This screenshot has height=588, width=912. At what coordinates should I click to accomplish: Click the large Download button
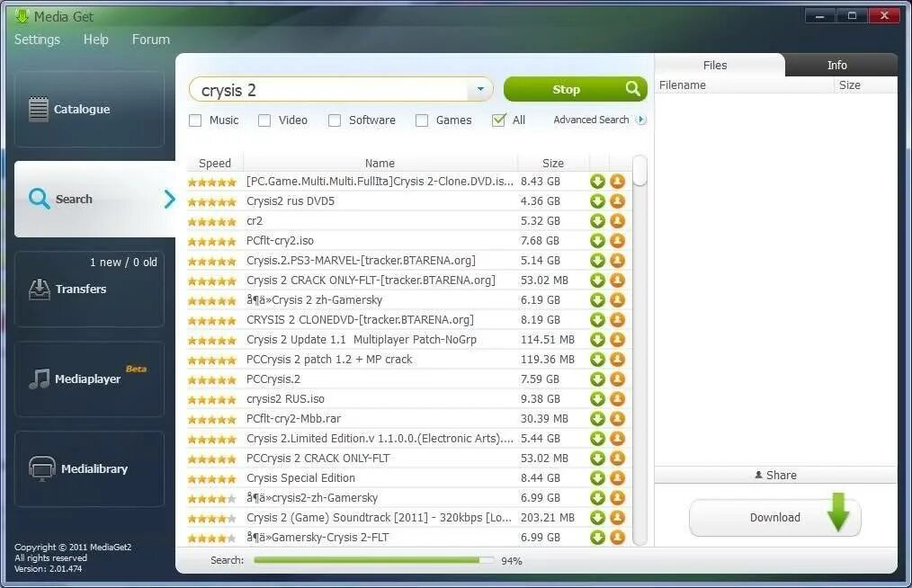(x=774, y=518)
